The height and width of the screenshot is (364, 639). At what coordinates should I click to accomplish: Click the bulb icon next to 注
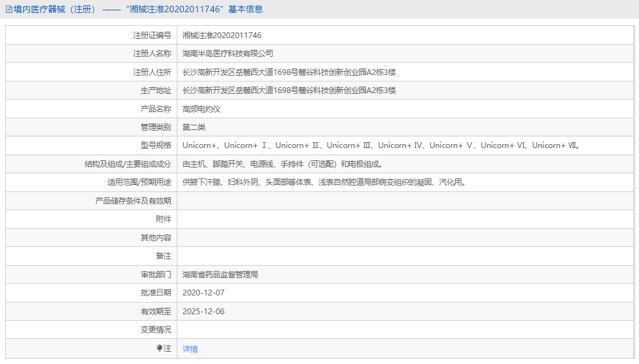point(159,348)
